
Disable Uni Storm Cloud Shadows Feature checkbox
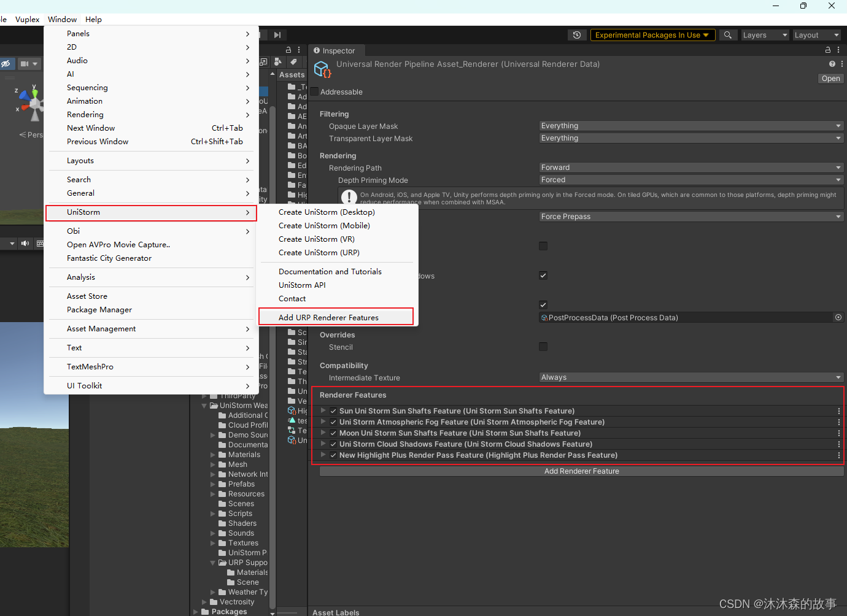click(x=333, y=444)
